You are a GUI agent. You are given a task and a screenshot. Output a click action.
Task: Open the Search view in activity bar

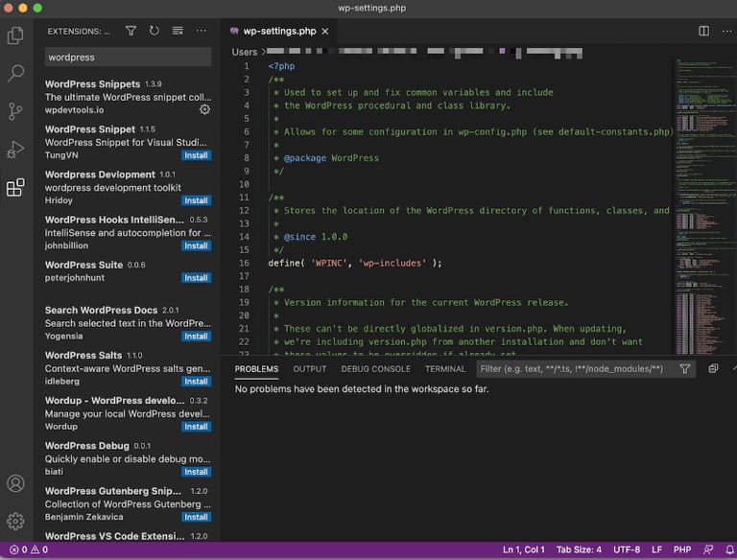point(15,73)
